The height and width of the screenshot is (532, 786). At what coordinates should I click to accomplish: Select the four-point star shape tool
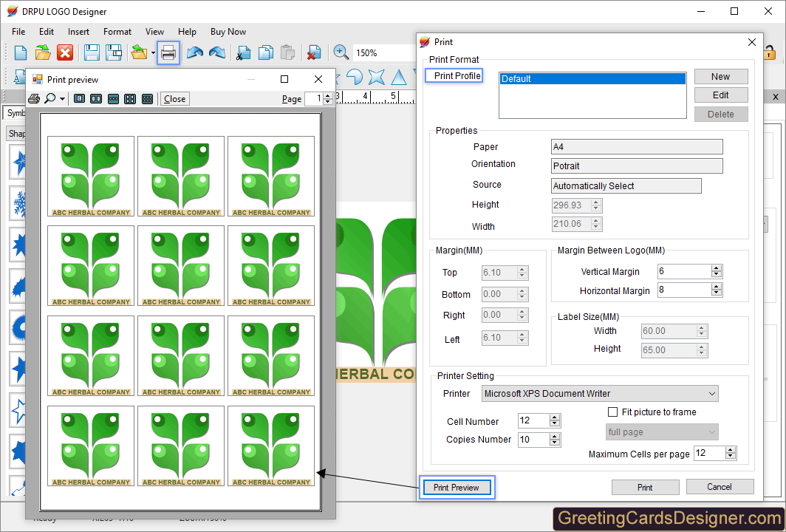coord(377,77)
